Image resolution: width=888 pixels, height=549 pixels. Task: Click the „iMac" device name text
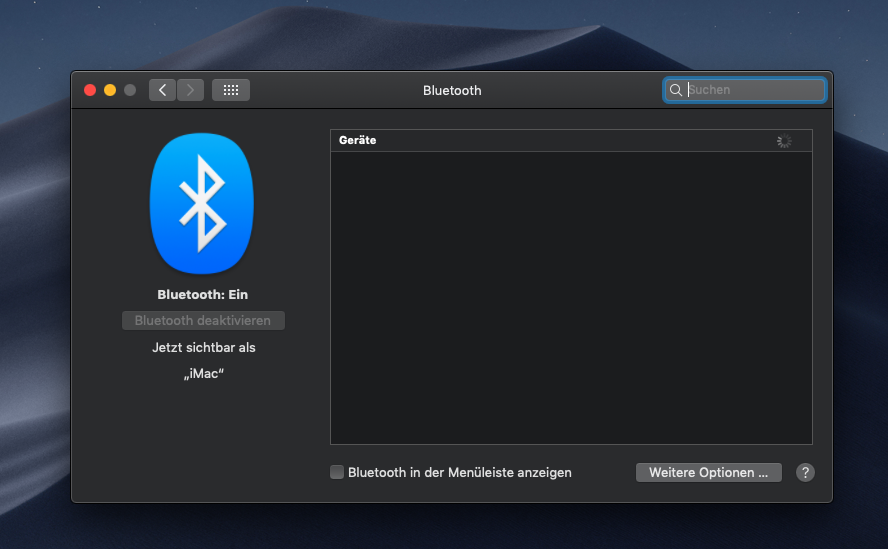pos(204,374)
